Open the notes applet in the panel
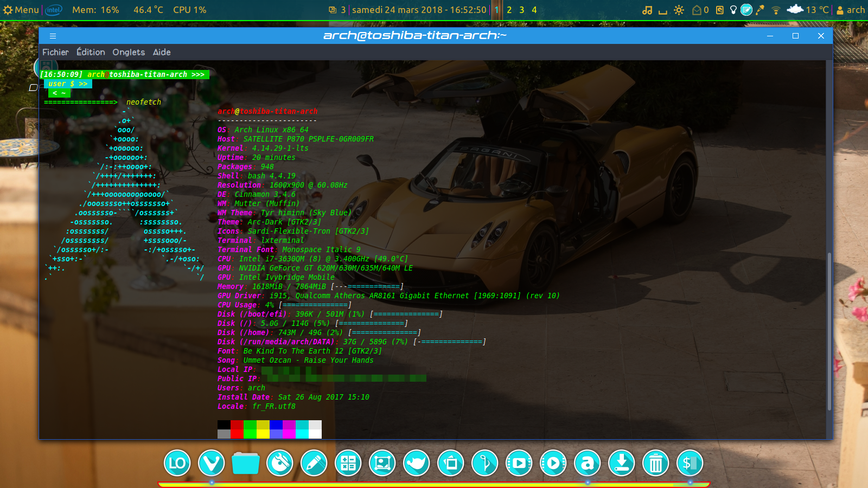This screenshot has width=868, height=488. pos(746,10)
